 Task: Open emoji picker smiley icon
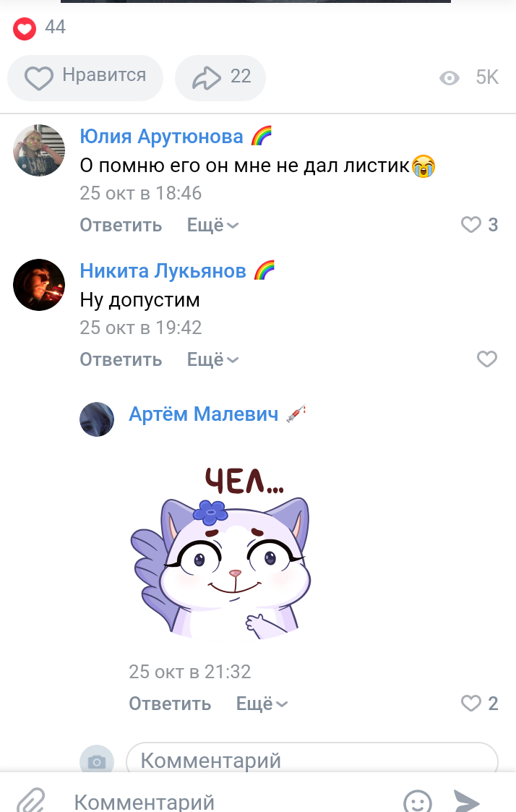click(418, 802)
